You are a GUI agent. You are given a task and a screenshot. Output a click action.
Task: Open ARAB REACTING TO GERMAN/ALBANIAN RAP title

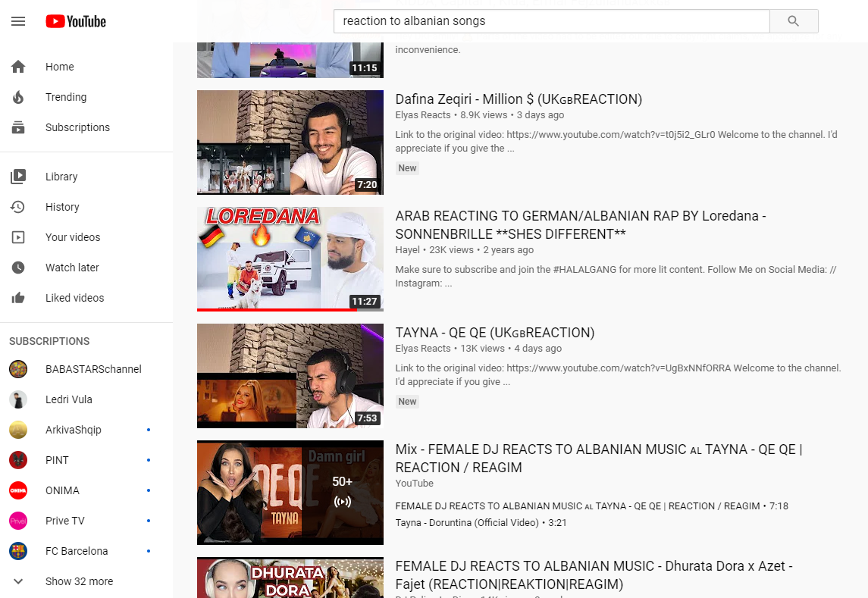pos(580,225)
